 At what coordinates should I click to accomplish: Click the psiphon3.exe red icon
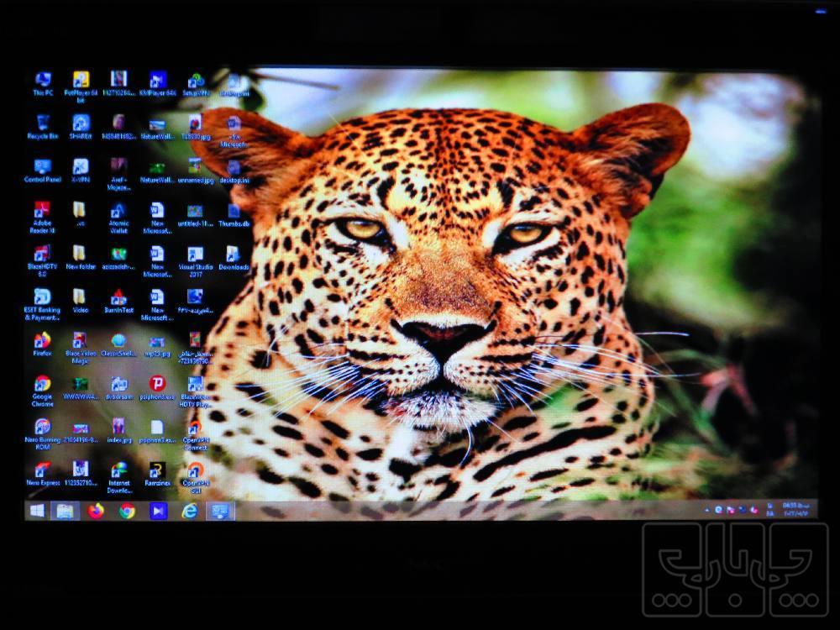tap(157, 385)
